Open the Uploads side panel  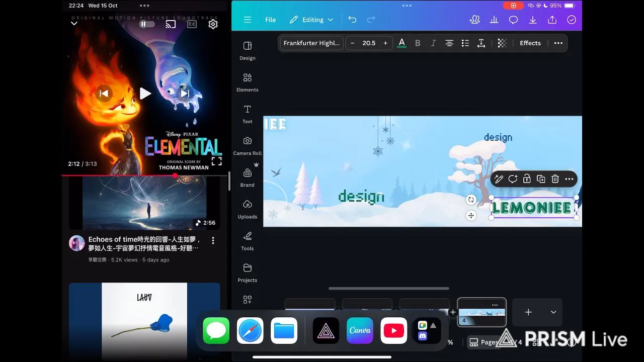[x=248, y=209]
